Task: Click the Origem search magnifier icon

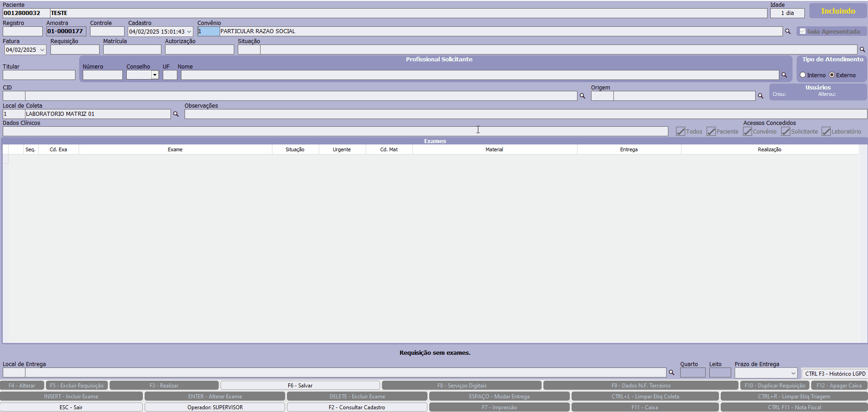Action: coord(760,96)
